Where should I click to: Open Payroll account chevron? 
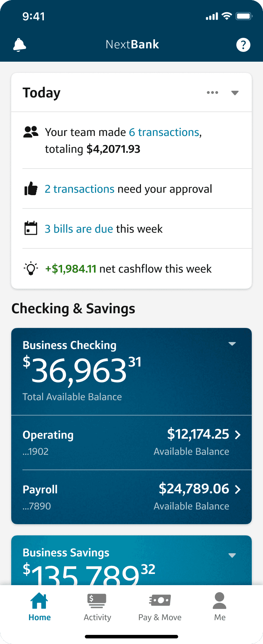238,489
